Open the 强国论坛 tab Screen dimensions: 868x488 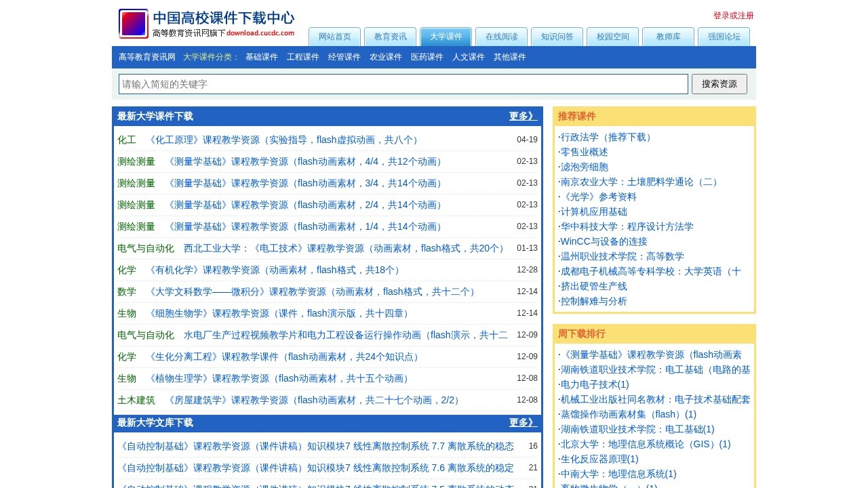click(x=724, y=37)
